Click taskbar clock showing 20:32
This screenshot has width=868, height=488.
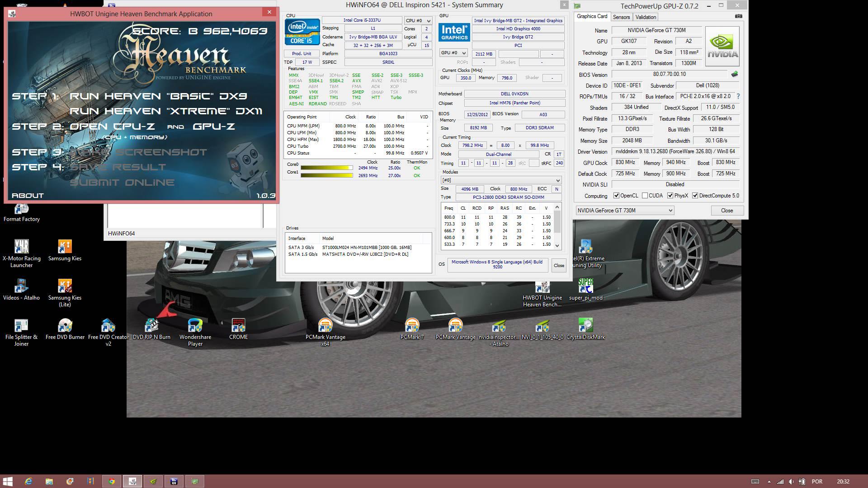tap(843, 482)
